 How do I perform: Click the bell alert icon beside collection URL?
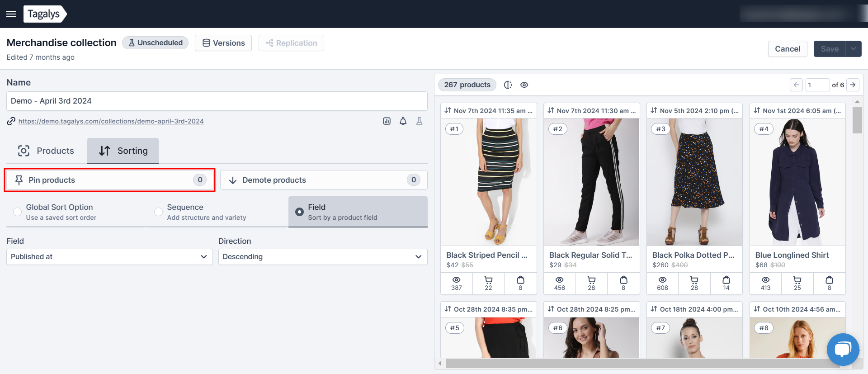click(x=403, y=121)
